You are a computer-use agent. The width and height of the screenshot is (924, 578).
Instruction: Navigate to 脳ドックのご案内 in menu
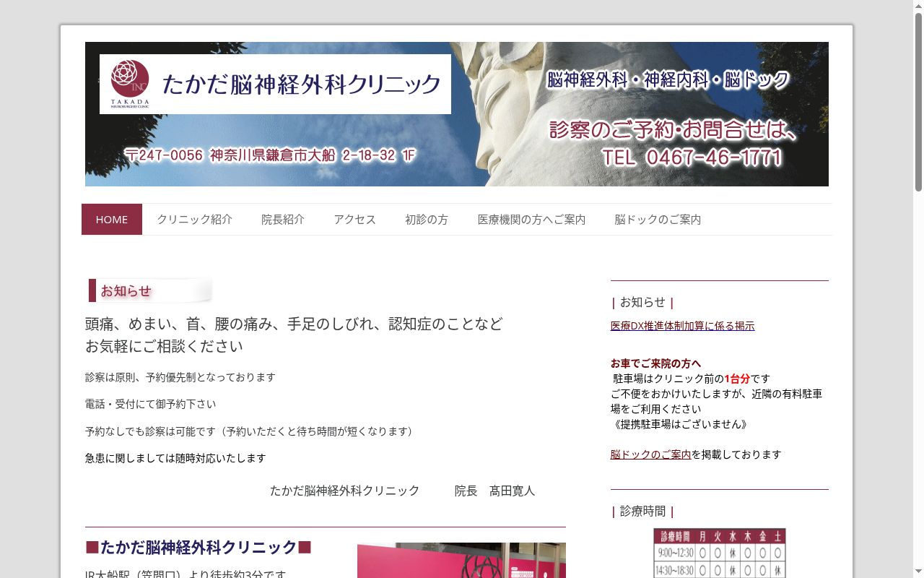tap(658, 220)
